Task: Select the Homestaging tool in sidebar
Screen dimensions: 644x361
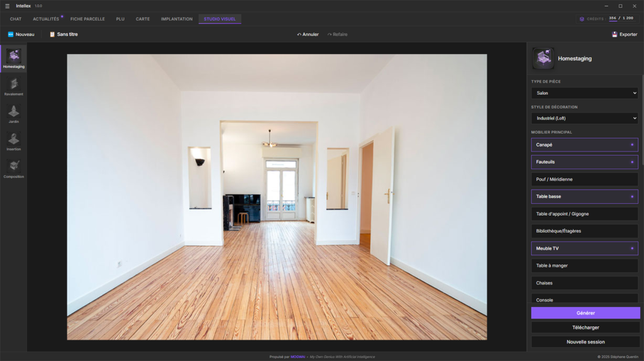Action: [14, 58]
